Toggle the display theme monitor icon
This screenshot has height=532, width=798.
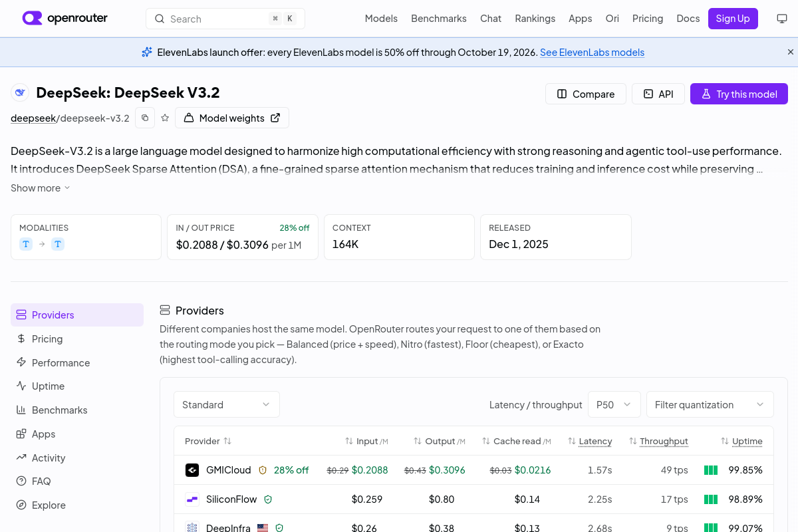pos(782,19)
